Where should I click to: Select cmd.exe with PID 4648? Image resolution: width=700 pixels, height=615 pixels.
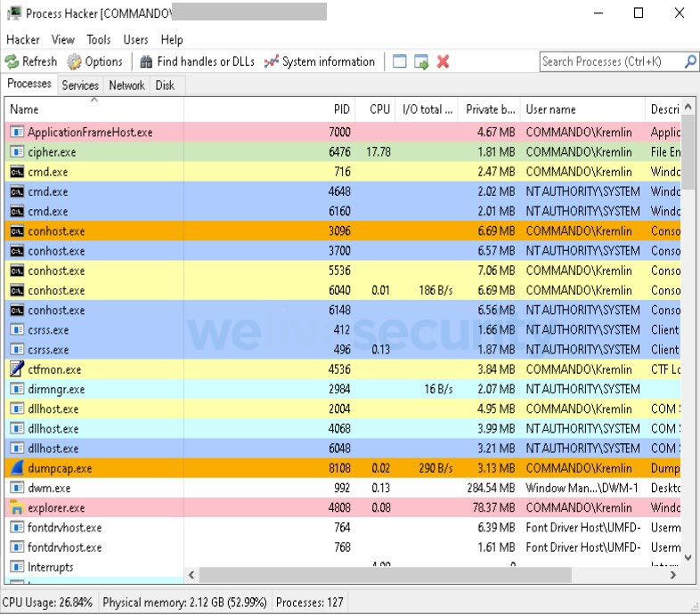342,191
